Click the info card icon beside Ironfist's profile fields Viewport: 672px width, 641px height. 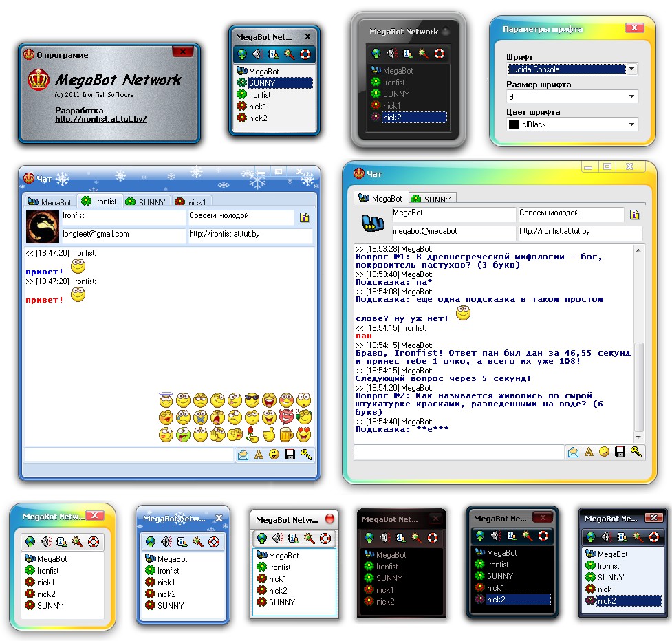(304, 217)
